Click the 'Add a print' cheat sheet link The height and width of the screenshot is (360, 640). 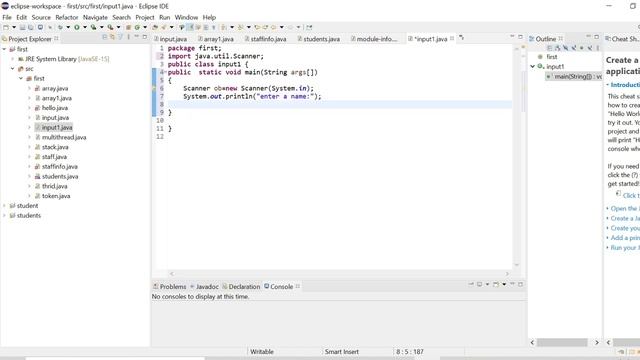click(625, 238)
